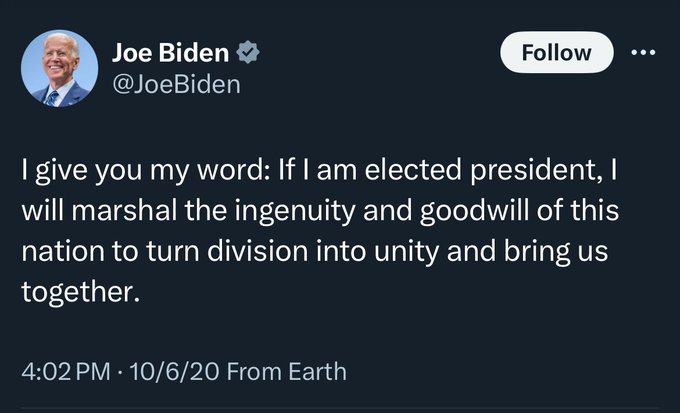Image resolution: width=680 pixels, height=413 pixels.
Task: Click the word "nation" in the tweet
Action: coord(63,251)
